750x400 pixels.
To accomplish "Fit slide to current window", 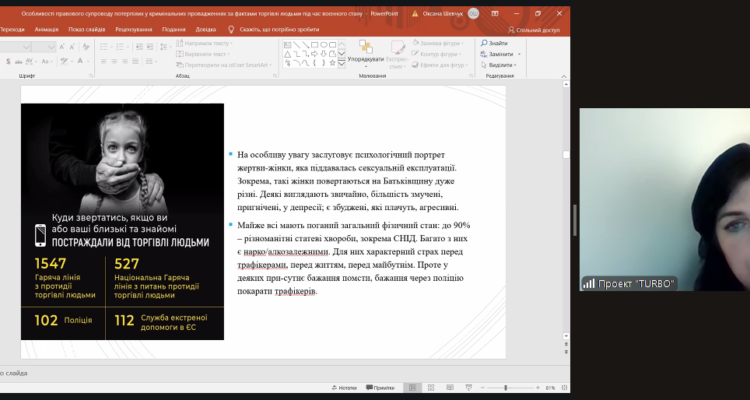I will 563,387.
